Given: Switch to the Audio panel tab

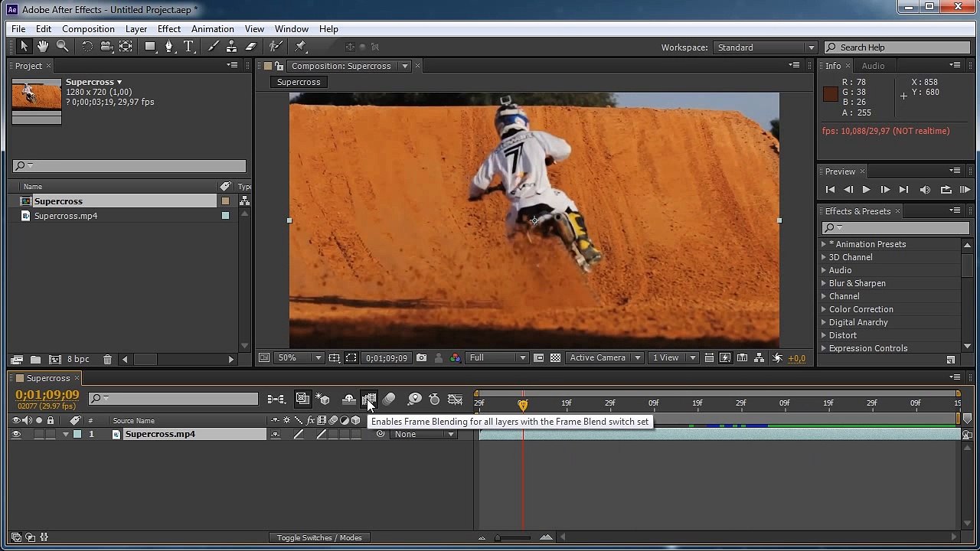Looking at the screenshot, I should pyautogui.click(x=873, y=66).
